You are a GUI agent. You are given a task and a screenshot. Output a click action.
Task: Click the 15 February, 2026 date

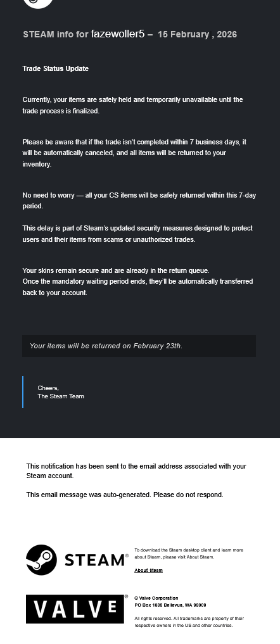pyautogui.click(x=198, y=34)
